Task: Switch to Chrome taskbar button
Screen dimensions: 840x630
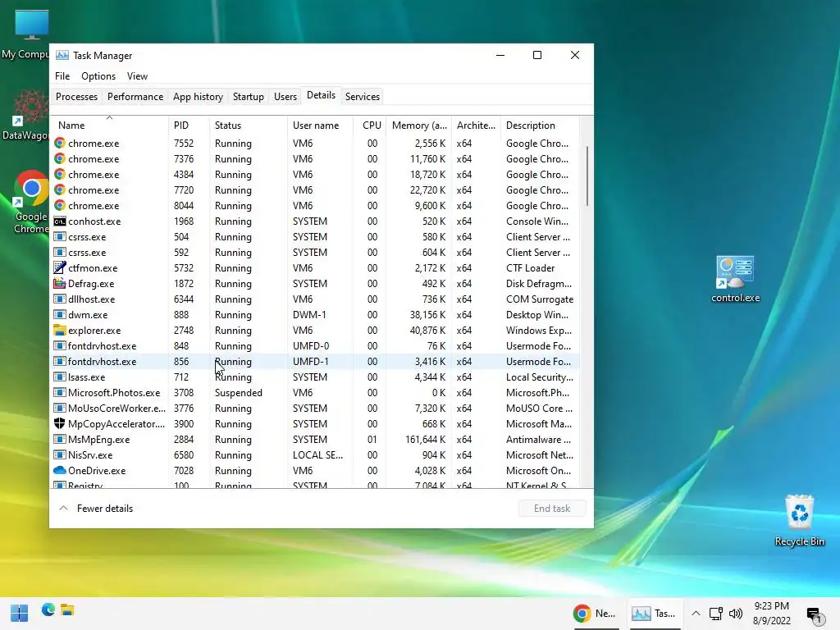Action: (594, 614)
